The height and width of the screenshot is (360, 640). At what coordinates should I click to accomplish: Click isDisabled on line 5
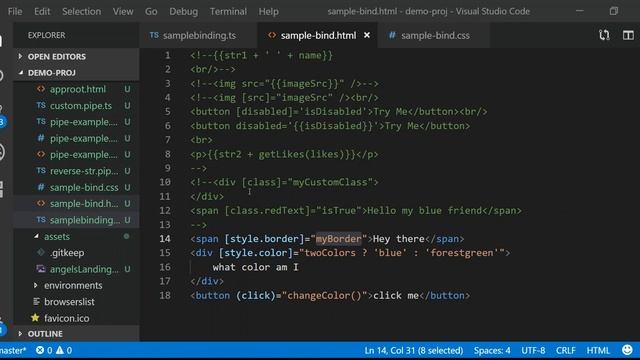[333, 111]
